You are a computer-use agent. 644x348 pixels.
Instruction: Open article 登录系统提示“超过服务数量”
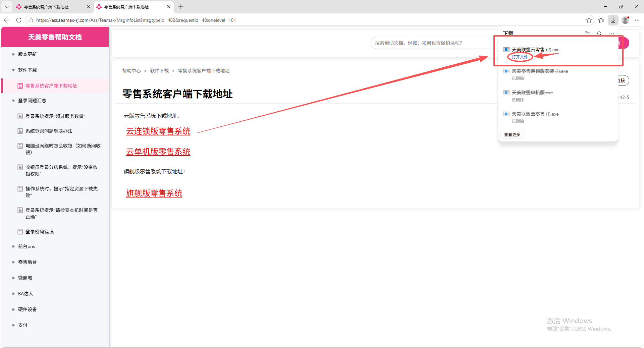55,116
